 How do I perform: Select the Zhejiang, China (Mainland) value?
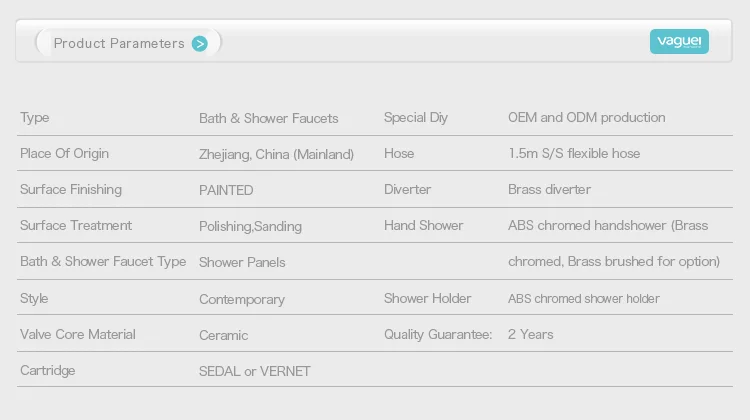(276, 154)
